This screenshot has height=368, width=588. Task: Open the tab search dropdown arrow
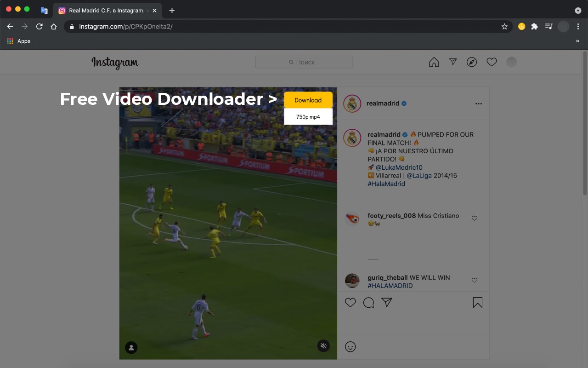click(x=578, y=11)
